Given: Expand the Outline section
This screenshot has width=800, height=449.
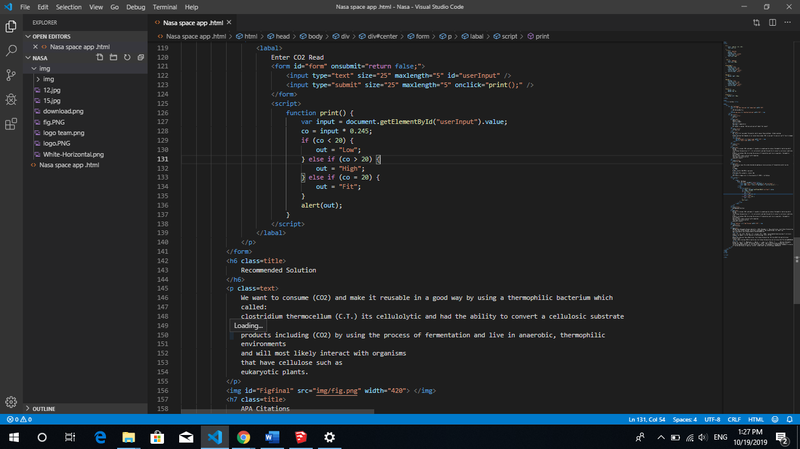Looking at the screenshot, I should coord(44,409).
